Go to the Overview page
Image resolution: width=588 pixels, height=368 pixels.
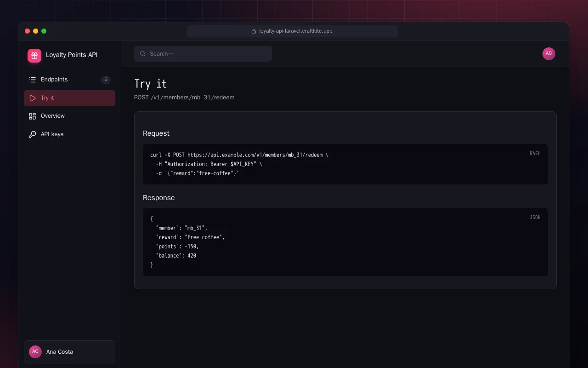pyautogui.click(x=69, y=116)
